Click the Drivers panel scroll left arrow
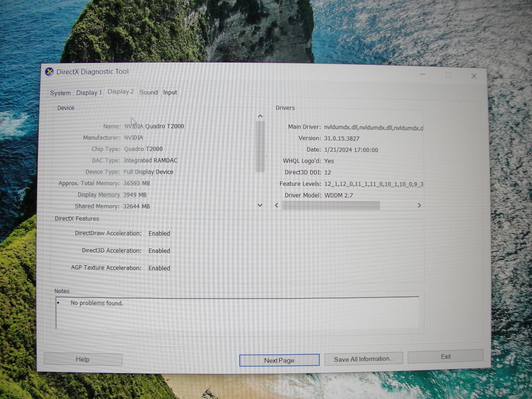This screenshot has width=532, height=399. tap(277, 205)
